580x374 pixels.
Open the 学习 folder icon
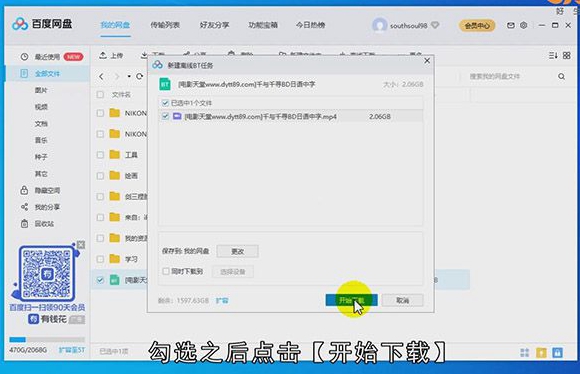point(115,259)
